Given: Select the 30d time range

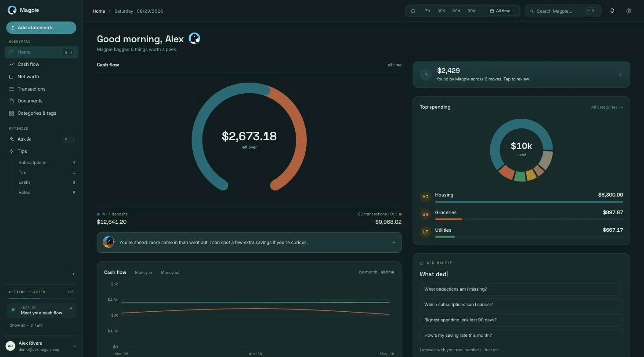Looking at the screenshot, I should pos(441,11).
